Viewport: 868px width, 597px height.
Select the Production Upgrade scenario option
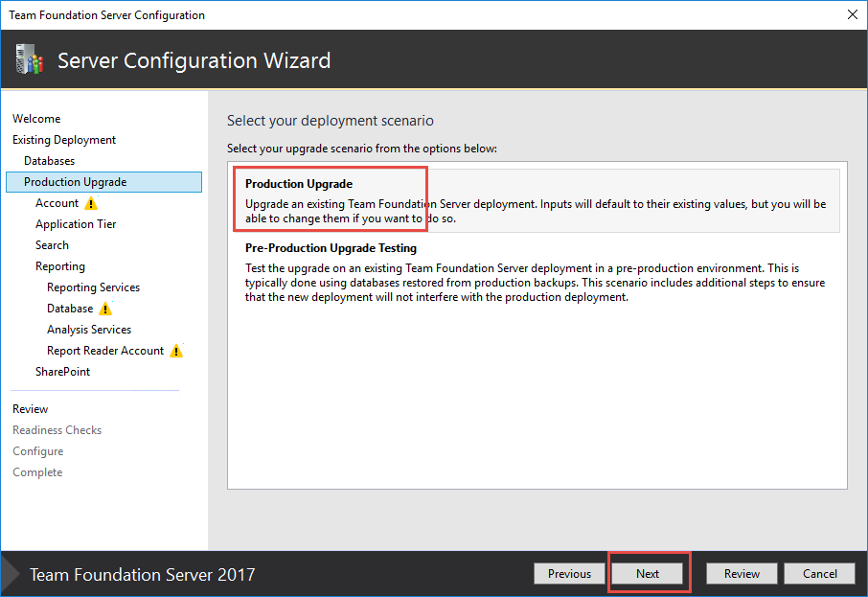pyautogui.click(x=299, y=184)
